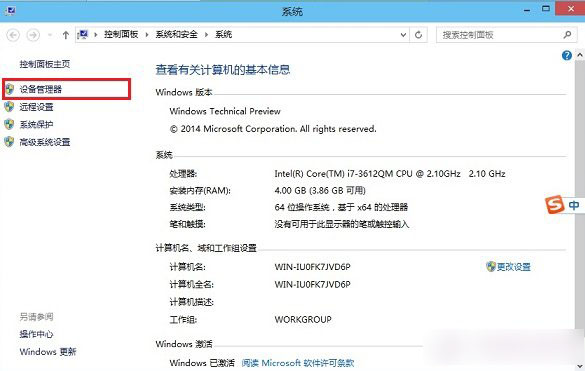The height and width of the screenshot is (371, 585).
Task: Click the shield icon beside 高级系统设置
Action: pos(9,142)
